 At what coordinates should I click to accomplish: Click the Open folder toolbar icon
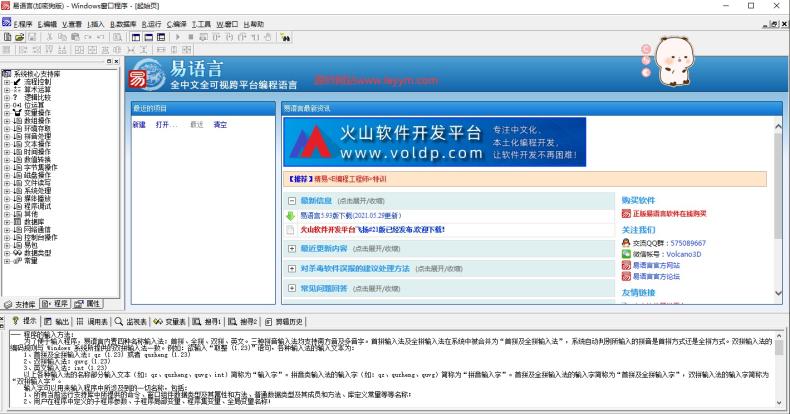[20, 37]
